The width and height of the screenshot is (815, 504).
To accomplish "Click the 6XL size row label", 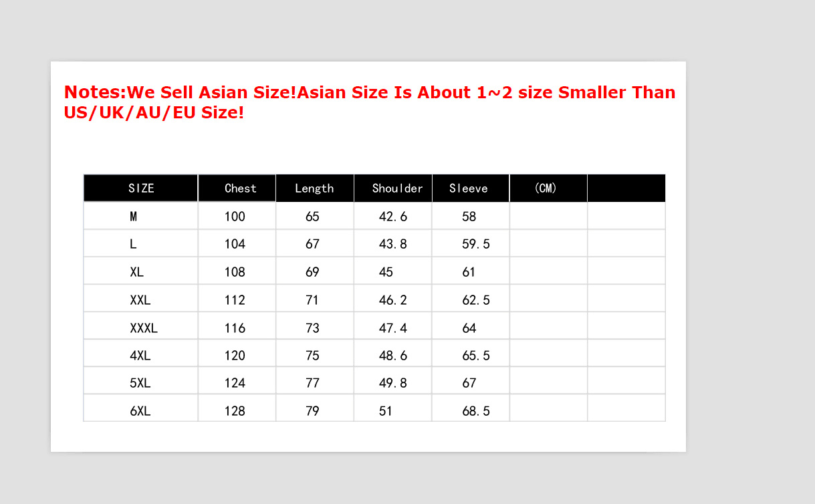I will click(x=140, y=411).
